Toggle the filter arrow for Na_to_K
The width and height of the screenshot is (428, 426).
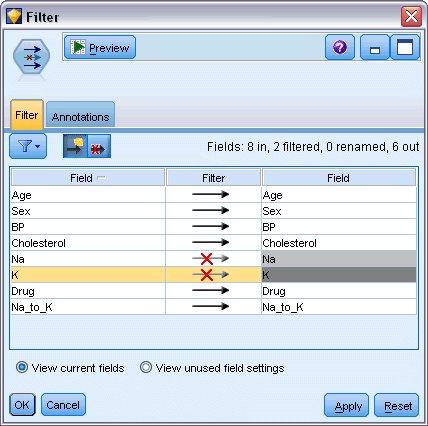click(x=210, y=306)
